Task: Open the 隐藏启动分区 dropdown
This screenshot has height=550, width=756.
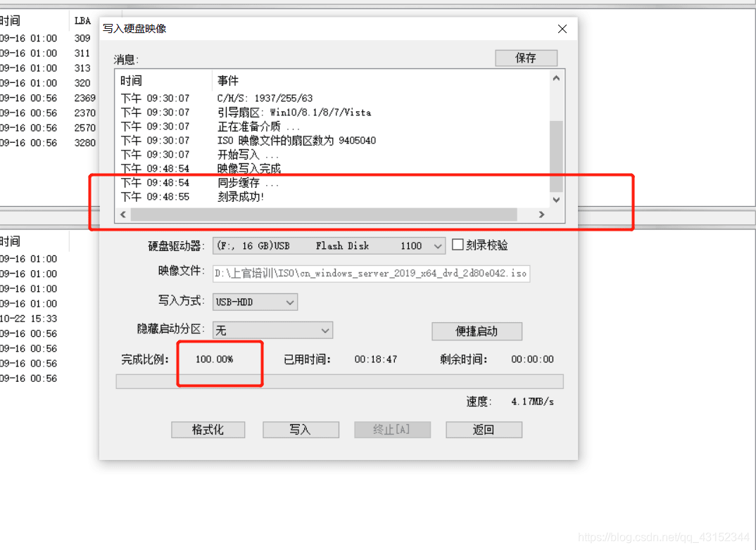Action: pyautogui.click(x=272, y=331)
